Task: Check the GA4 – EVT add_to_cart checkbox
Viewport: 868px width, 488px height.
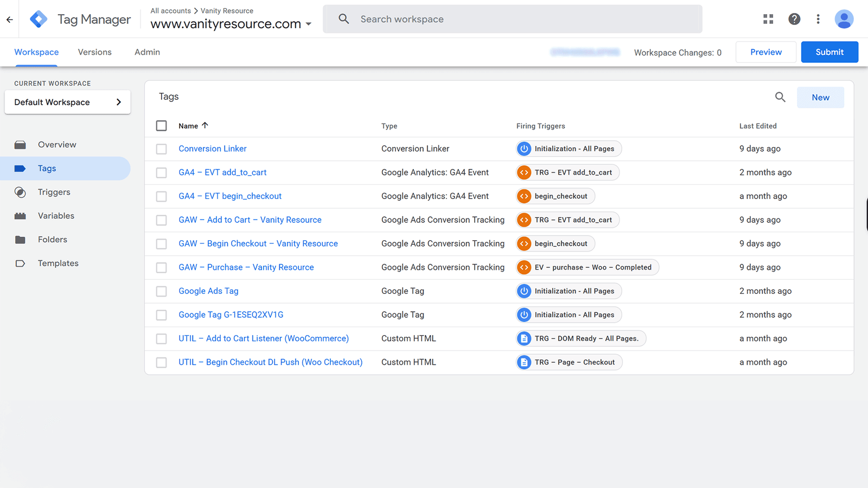Action: tap(161, 173)
